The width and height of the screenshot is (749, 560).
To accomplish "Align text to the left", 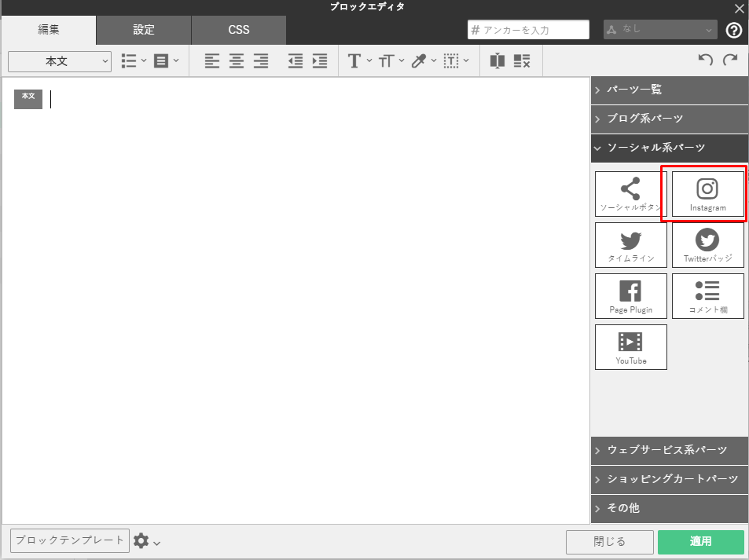I will click(212, 61).
